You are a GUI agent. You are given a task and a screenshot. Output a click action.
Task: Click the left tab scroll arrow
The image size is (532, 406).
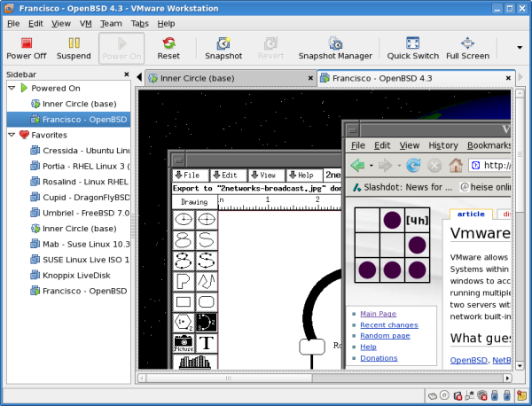[139, 77]
